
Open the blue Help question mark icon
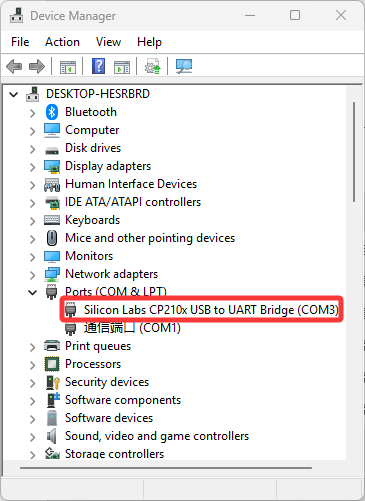(x=99, y=66)
